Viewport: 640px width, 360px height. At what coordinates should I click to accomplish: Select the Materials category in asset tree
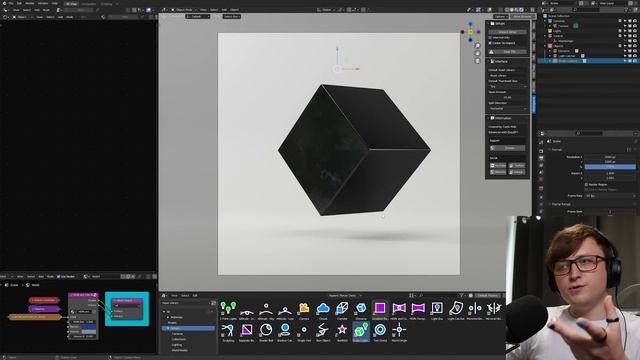[176, 317]
